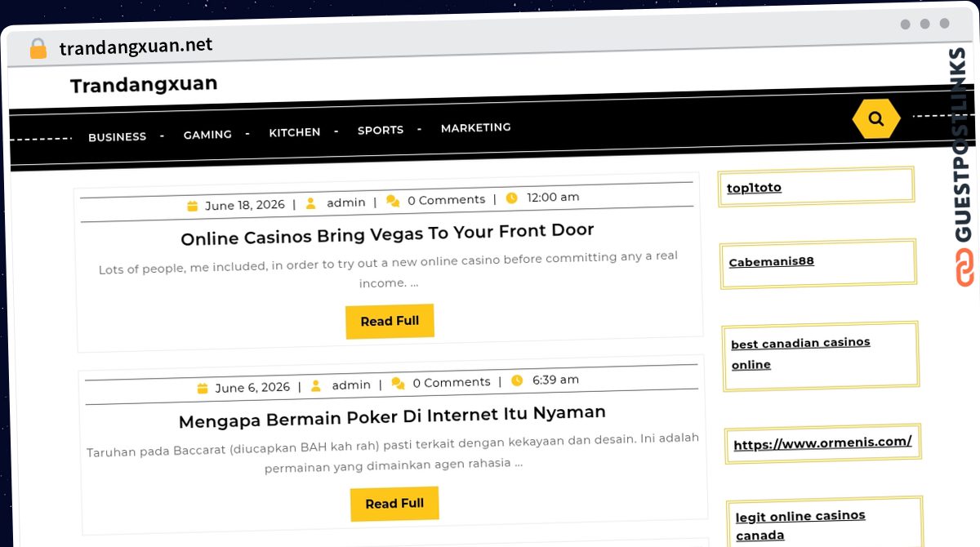Viewport: 980px width, 547px height.
Task: Click the user icon in the Online Casinos post
Action: 311,203
